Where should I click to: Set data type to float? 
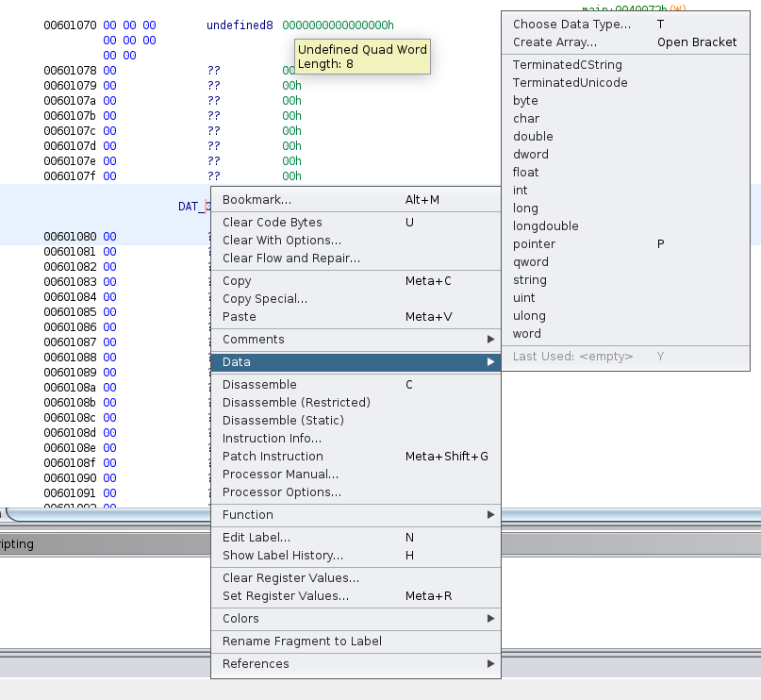[625, 173]
